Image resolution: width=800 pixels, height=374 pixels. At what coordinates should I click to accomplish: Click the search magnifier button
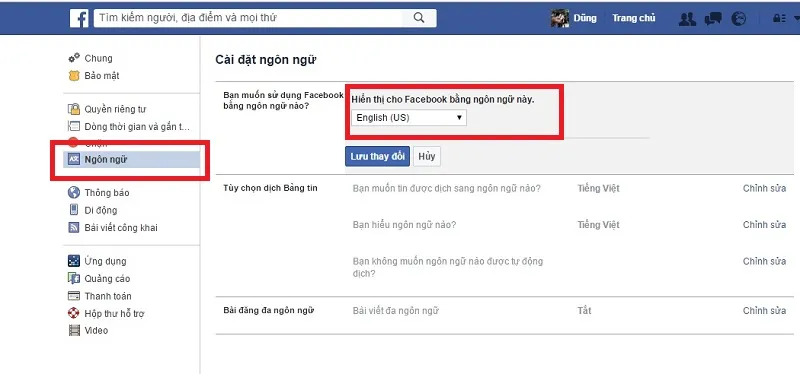419,18
